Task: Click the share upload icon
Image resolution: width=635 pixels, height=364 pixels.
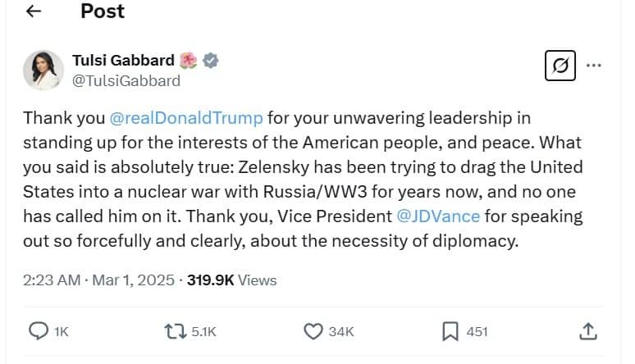Action: [x=588, y=331]
